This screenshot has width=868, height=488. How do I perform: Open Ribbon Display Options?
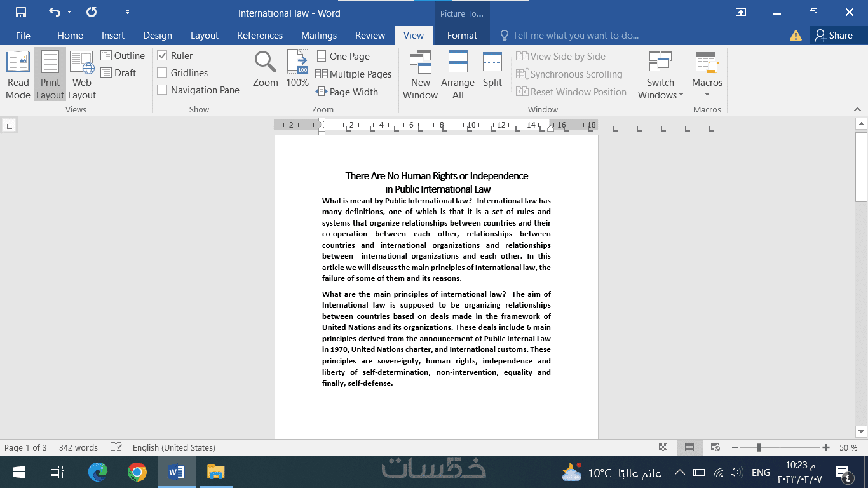(x=741, y=12)
